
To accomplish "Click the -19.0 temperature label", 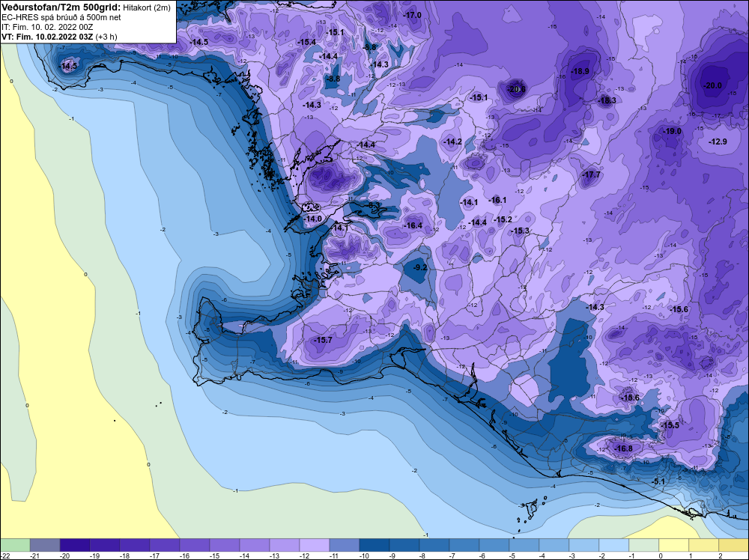I will point(673,131).
